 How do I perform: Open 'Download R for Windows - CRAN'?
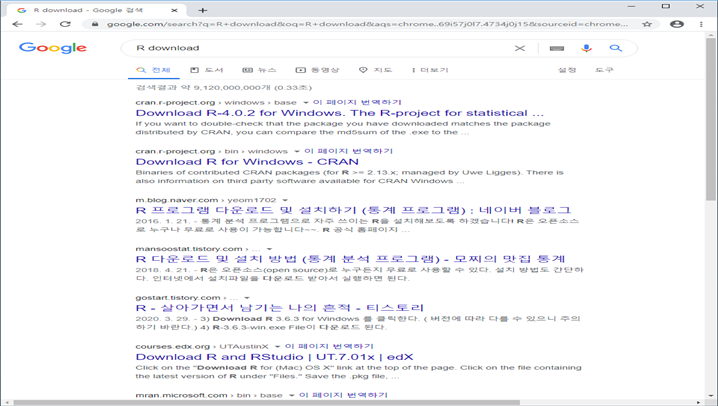[247, 162]
